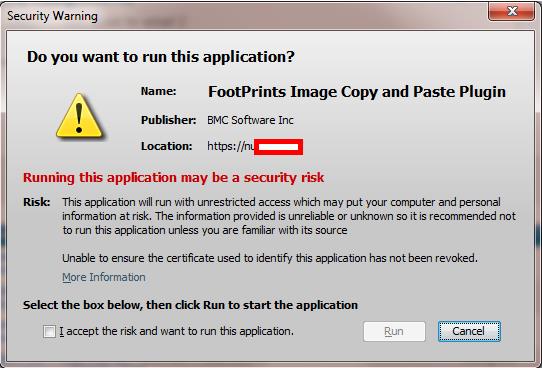
Task: Click the Name: label
Action: pyautogui.click(x=159, y=92)
